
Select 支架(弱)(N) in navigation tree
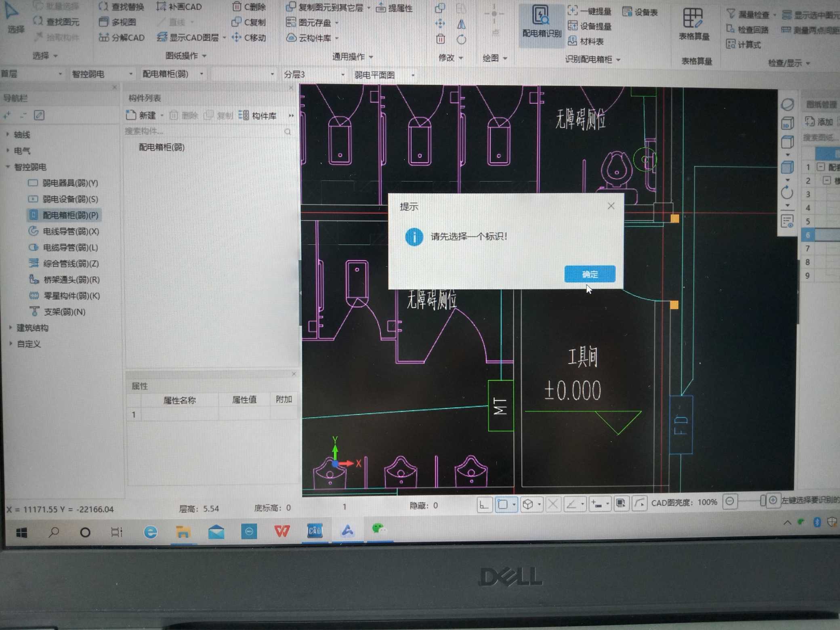(x=57, y=312)
